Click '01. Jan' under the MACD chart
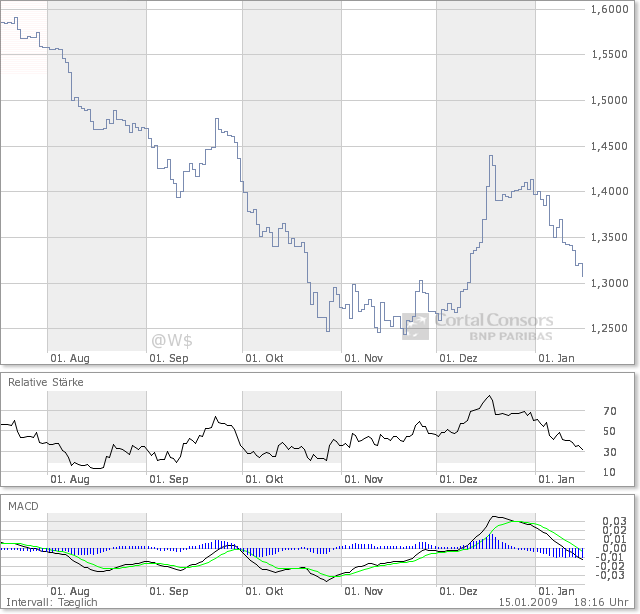The height and width of the screenshot is (614, 640). coord(556,591)
